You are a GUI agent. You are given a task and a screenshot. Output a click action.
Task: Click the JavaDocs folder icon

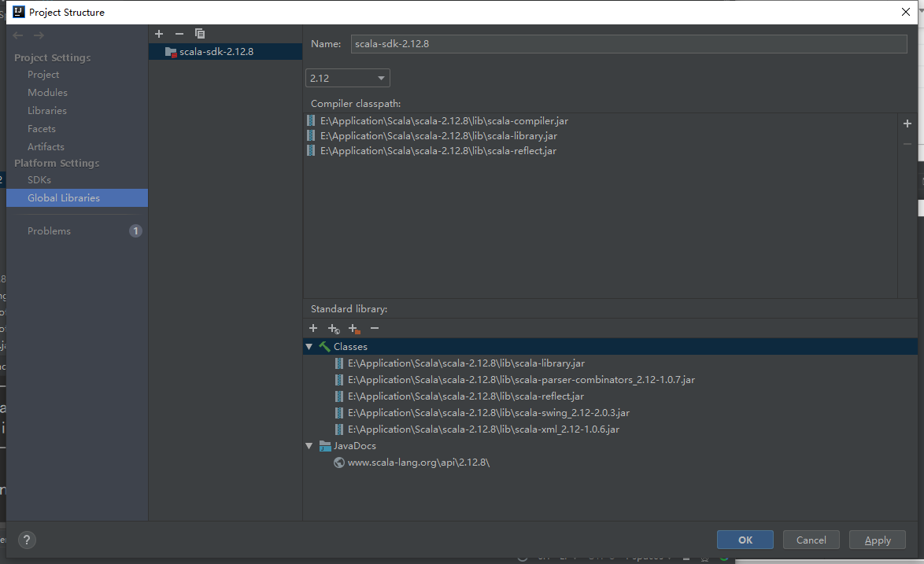pos(325,446)
